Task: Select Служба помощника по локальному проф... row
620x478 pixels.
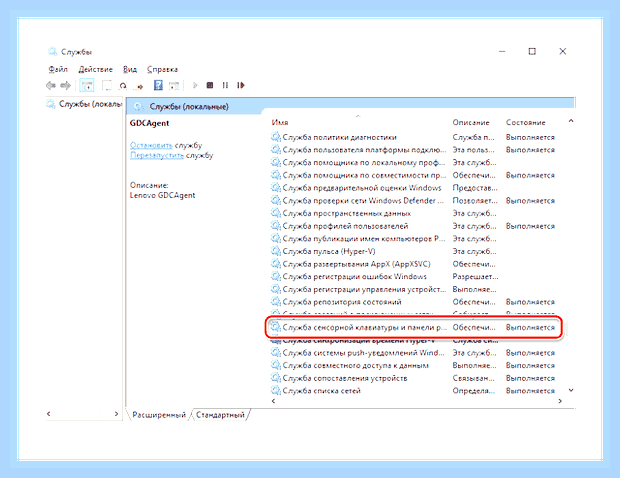Action: coord(413,162)
